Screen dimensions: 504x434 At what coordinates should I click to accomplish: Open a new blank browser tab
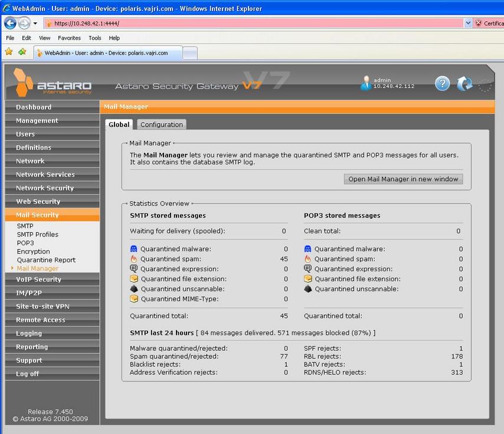[x=190, y=53]
